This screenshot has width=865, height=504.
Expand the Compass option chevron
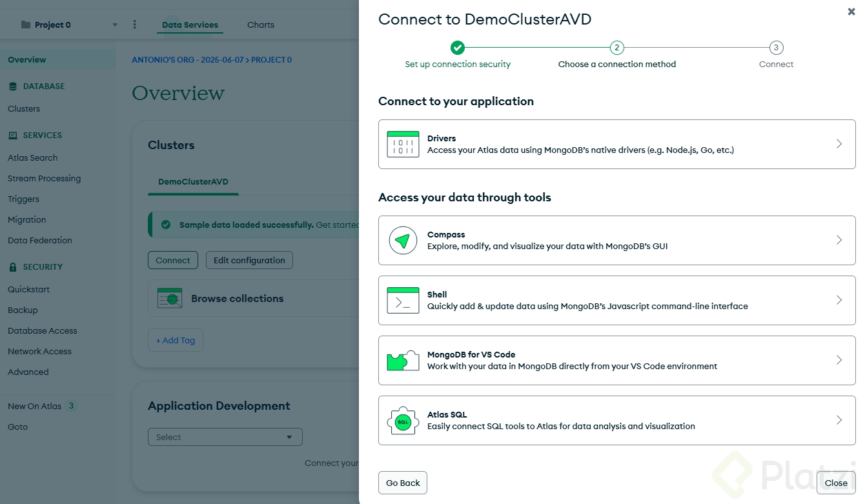[839, 240]
